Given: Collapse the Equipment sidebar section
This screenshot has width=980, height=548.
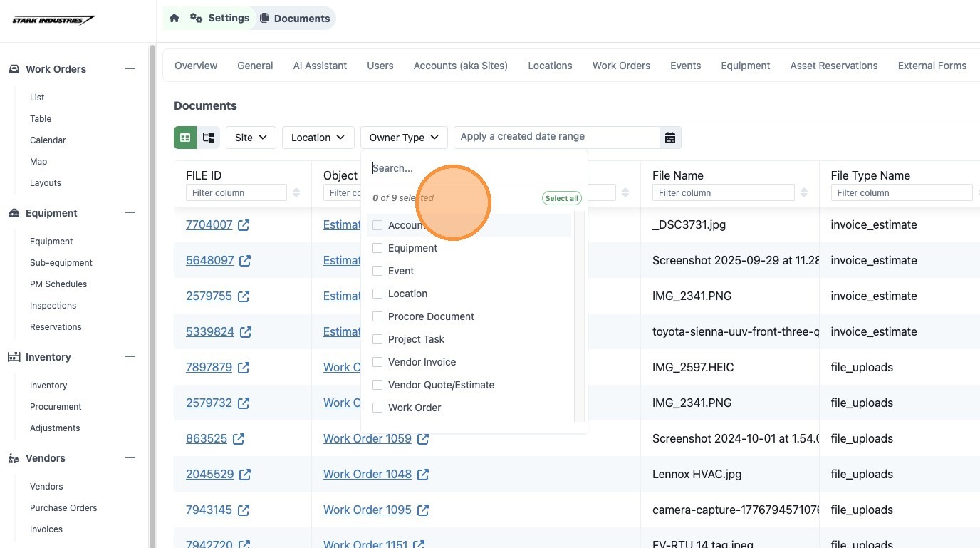Looking at the screenshot, I should tap(130, 213).
